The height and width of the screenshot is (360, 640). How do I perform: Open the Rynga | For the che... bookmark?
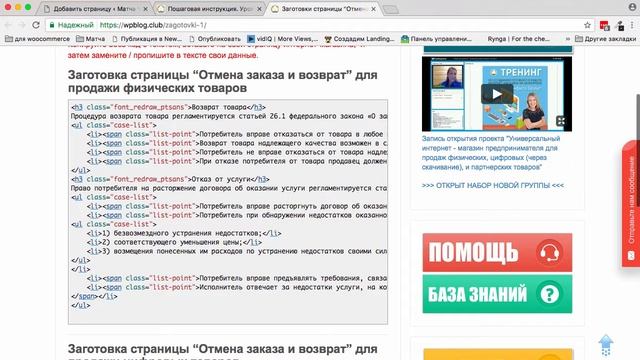[518, 39]
